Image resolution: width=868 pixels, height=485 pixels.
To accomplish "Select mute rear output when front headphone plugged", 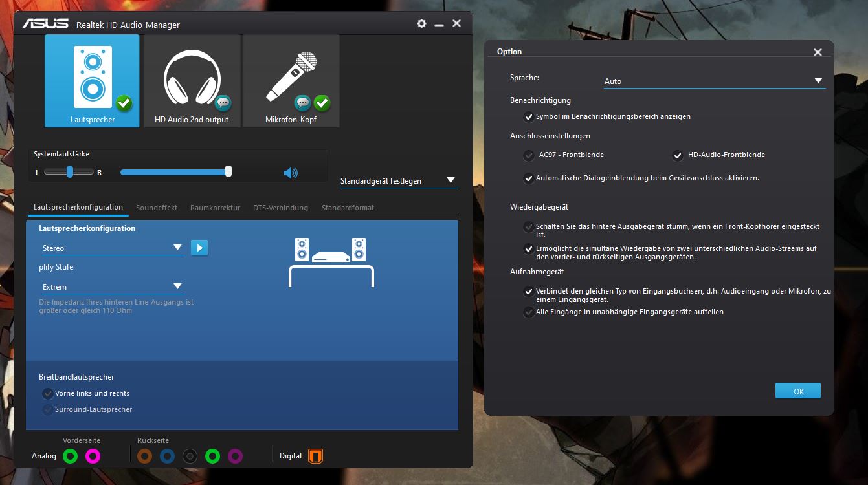I will (529, 227).
